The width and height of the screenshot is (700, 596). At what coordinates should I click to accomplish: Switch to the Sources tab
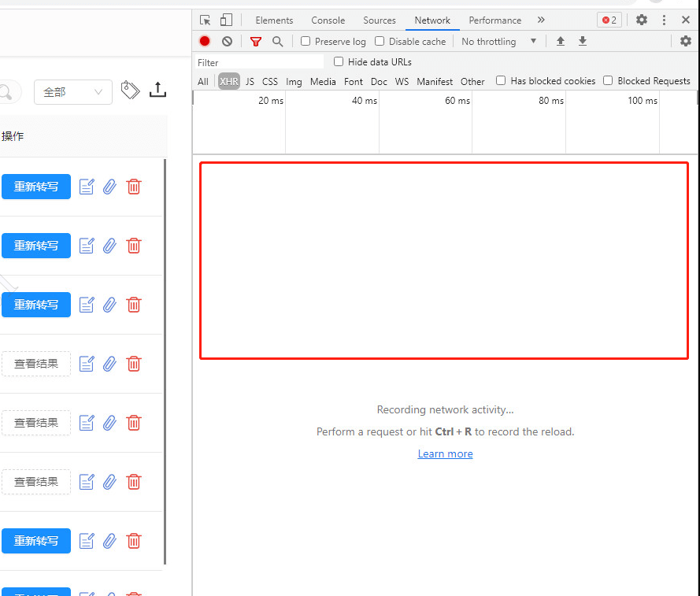[379, 20]
